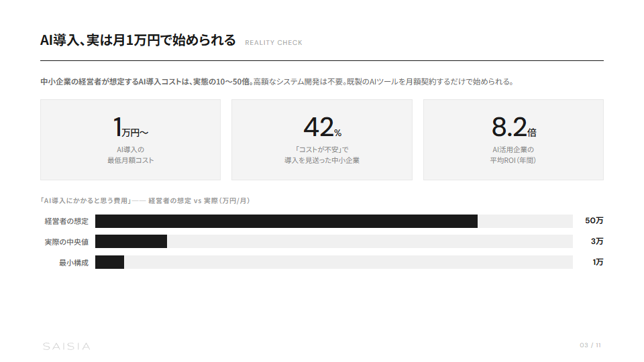Viewport: 644px width, 362px height.
Task: Click the page number '03 / 11'
Action: [590, 345]
